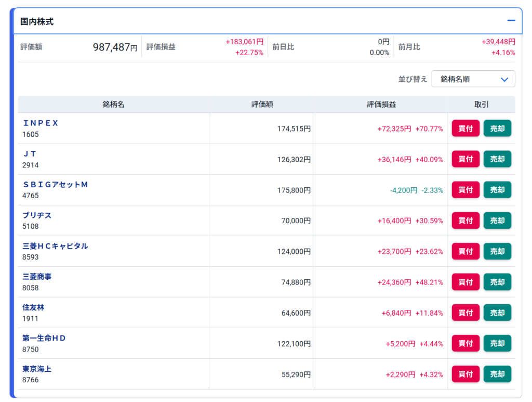Buy SBIGアセットM via 買付 button
Viewport: 532px width, 402px height.
465,190
